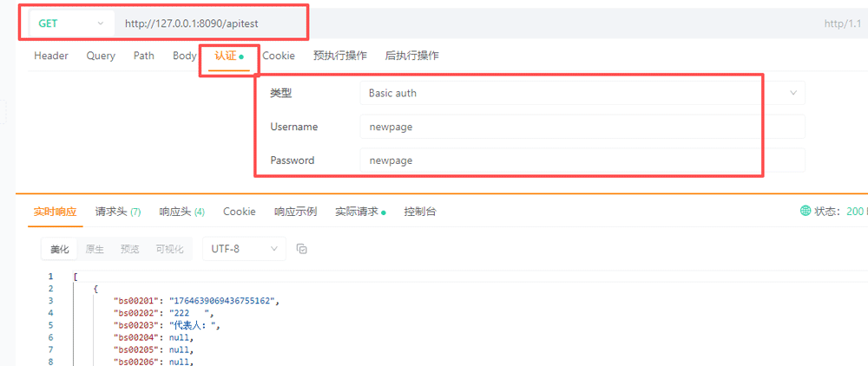The image size is (868, 366).
Task: Open the Path tab
Action: tap(144, 56)
